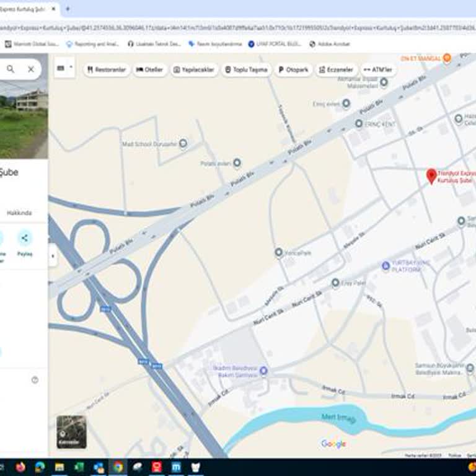The height and width of the screenshot is (476, 476).
Task: Click the Paylaş share icon
Action: [x=25, y=238]
